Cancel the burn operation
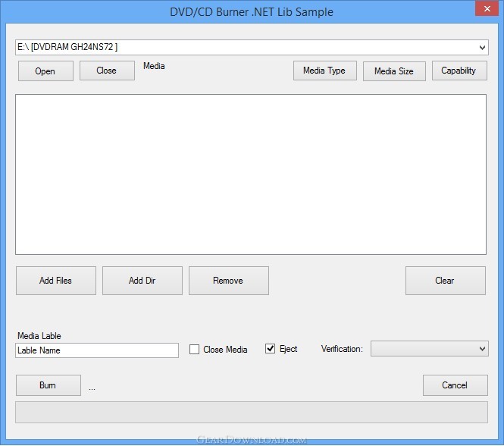504x446 pixels. tap(455, 385)
